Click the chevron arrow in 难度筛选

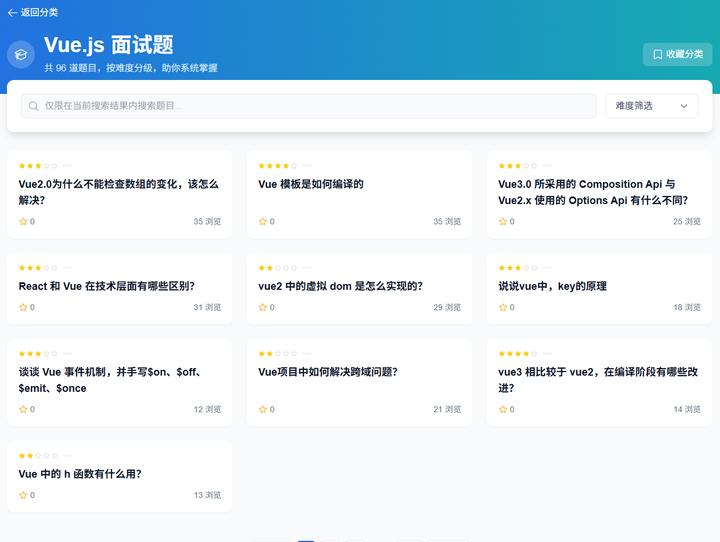pos(684,106)
